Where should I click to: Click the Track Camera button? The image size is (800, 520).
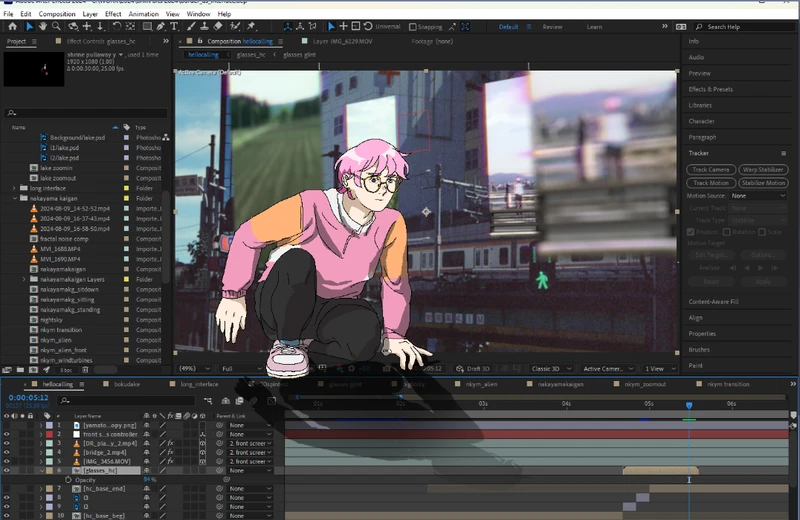tap(711, 169)
